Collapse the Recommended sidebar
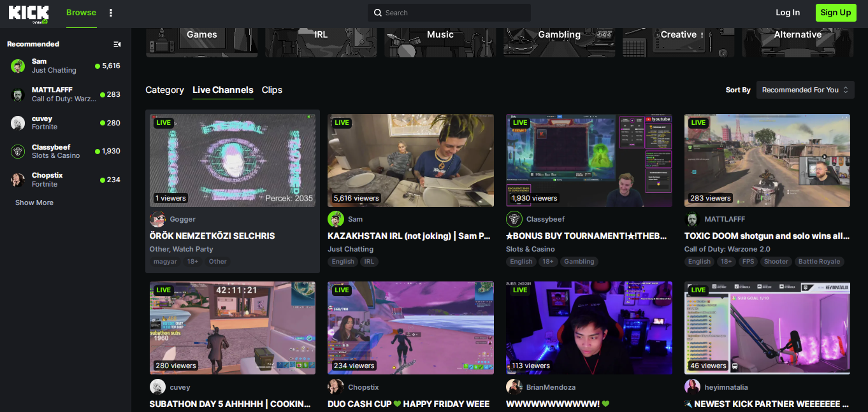Viewport: 868px width, 412px height. pos(117,44)
